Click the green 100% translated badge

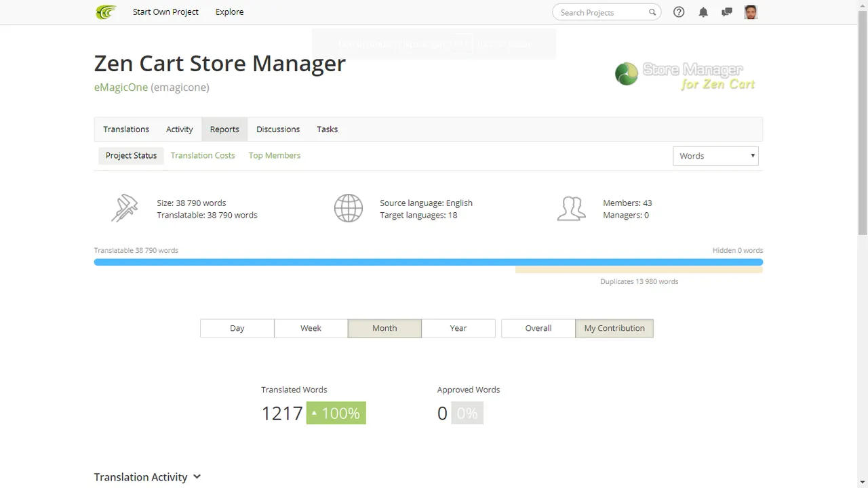coord(336,413)
